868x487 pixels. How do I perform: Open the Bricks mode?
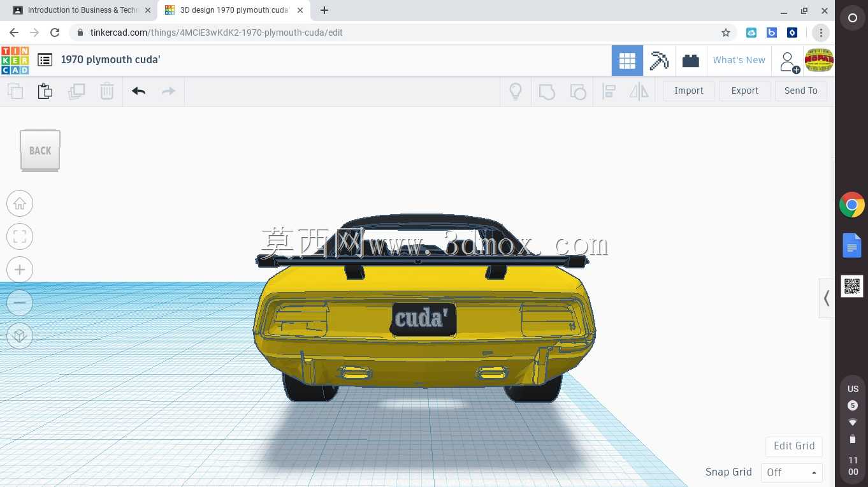pyautogui.click(x=691, y=61)
